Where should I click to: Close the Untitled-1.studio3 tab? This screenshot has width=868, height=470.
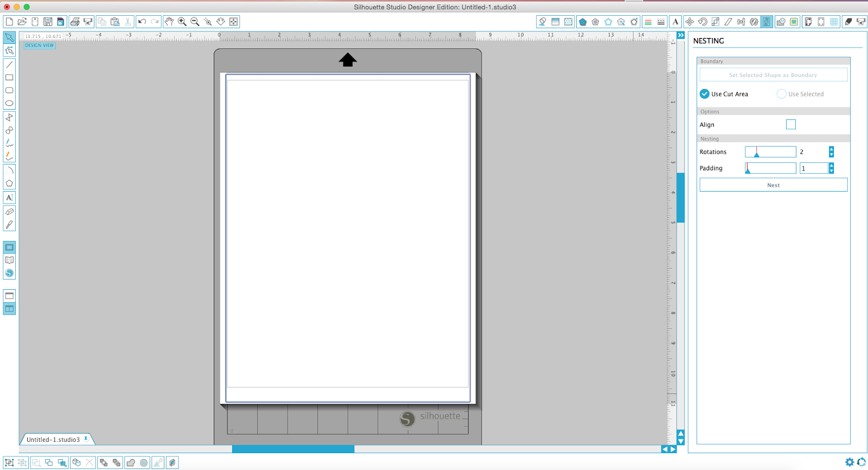click(86, 439)
